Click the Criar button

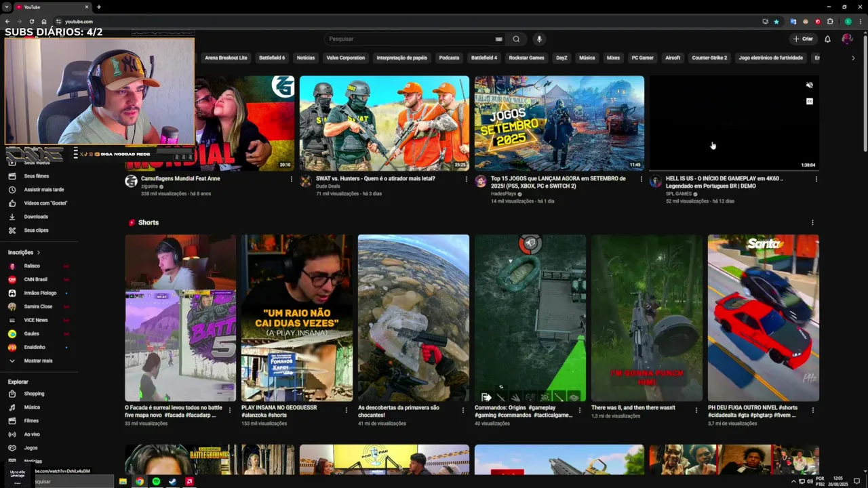tap(803, 39)
